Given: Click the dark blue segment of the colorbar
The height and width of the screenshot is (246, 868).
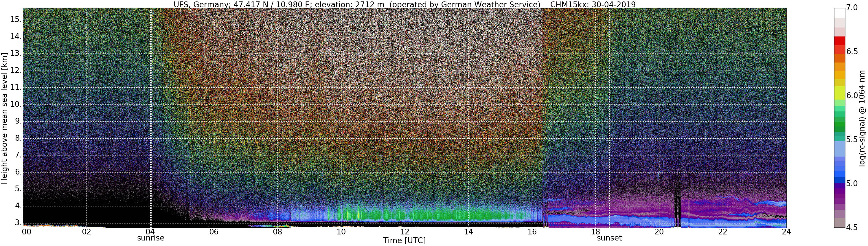Looking at the screenshot, I should (x=839, y=180).
